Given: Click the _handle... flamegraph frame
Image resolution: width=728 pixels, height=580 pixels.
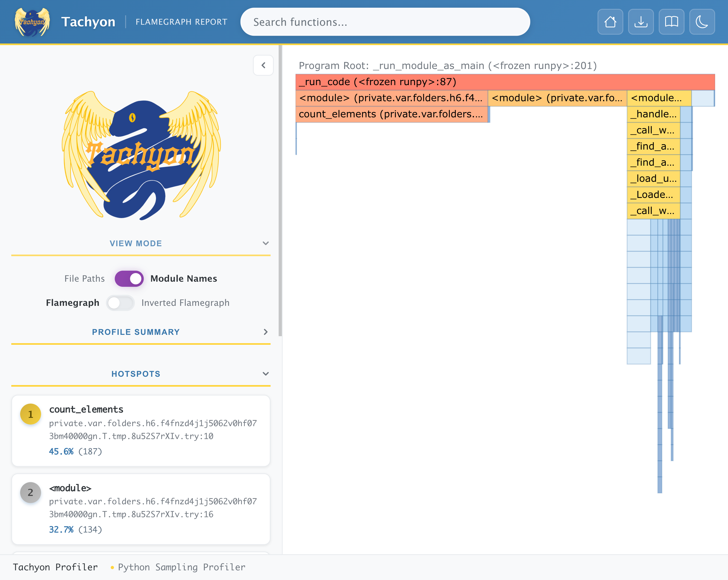Looking at the screenshot, I should point(653,114).
